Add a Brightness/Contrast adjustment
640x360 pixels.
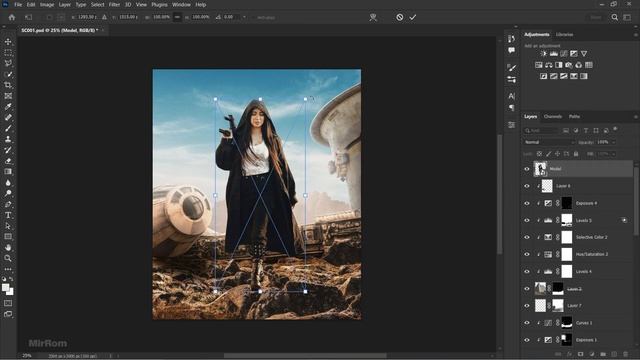[x=543, y=53]
